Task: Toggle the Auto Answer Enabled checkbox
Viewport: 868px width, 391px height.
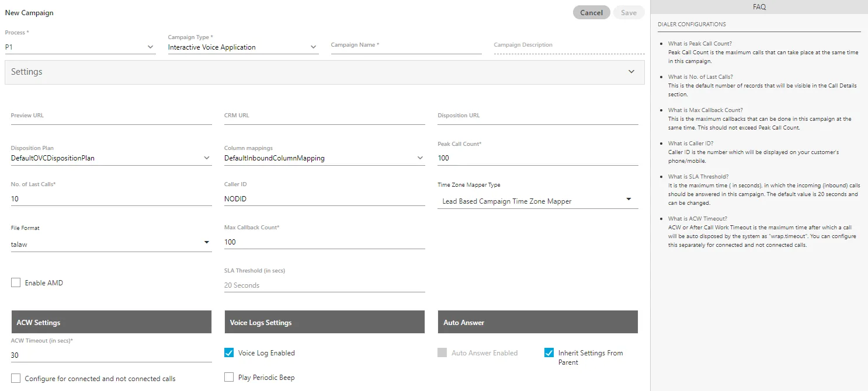Action: [442, 353]
